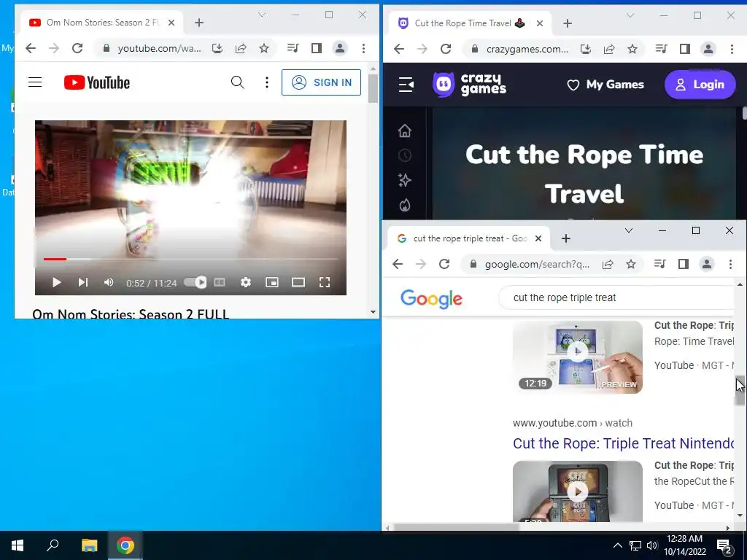The height and width of the screenshot is (560, 747).
Task: Select the Om Nom Stories tab
Action: click(x=102, y=23)
